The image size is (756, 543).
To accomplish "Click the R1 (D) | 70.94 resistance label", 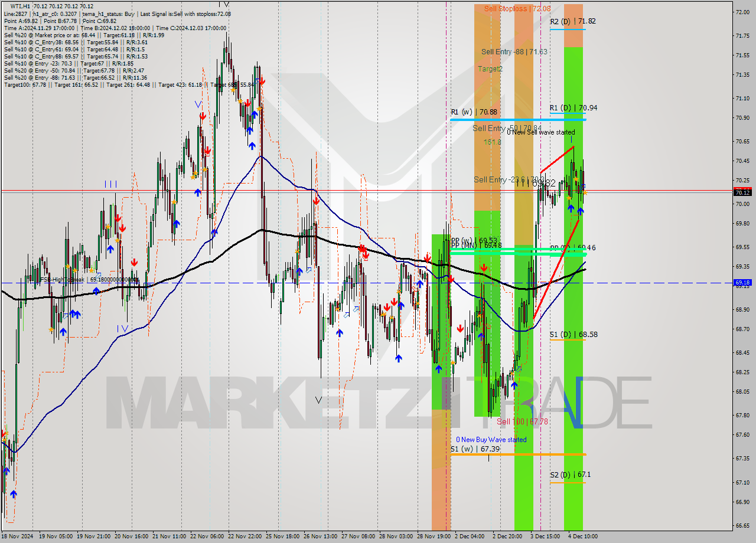I will click(x=573, y=108).
